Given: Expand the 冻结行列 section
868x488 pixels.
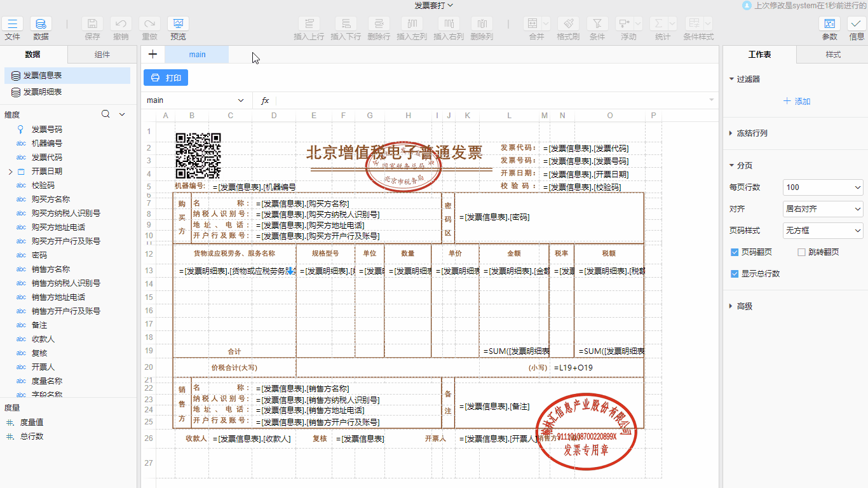Looking at the screenshot, I should click(x=752, y=133).
